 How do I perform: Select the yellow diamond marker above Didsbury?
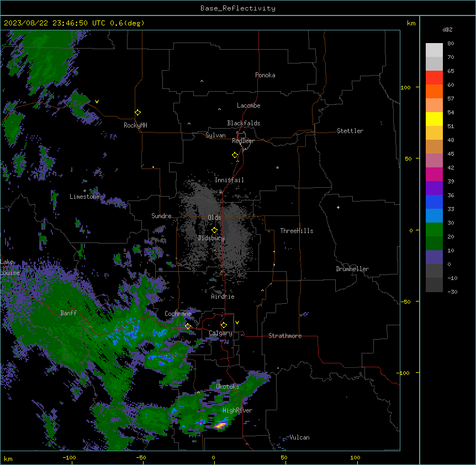(x=214, y=230)
